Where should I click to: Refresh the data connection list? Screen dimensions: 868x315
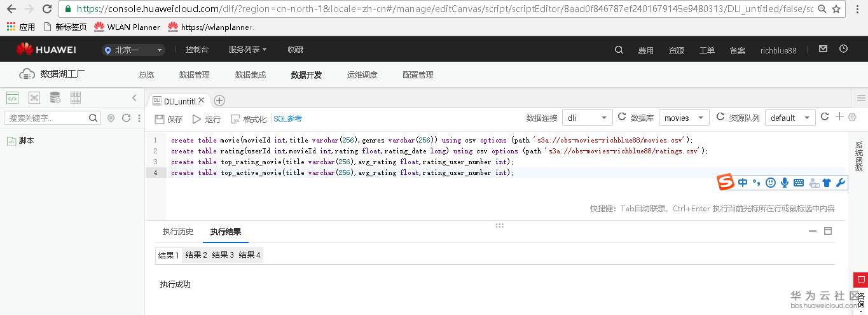point(621,117)
